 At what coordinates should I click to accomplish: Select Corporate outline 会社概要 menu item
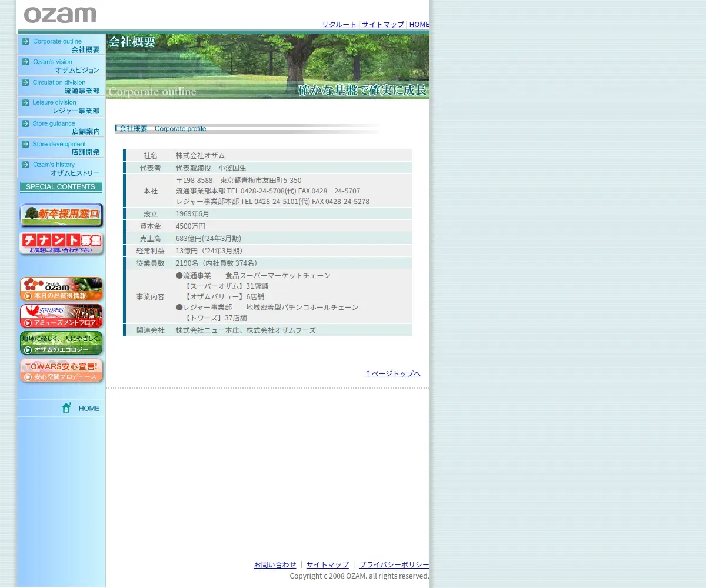click(x=61, y=45)
